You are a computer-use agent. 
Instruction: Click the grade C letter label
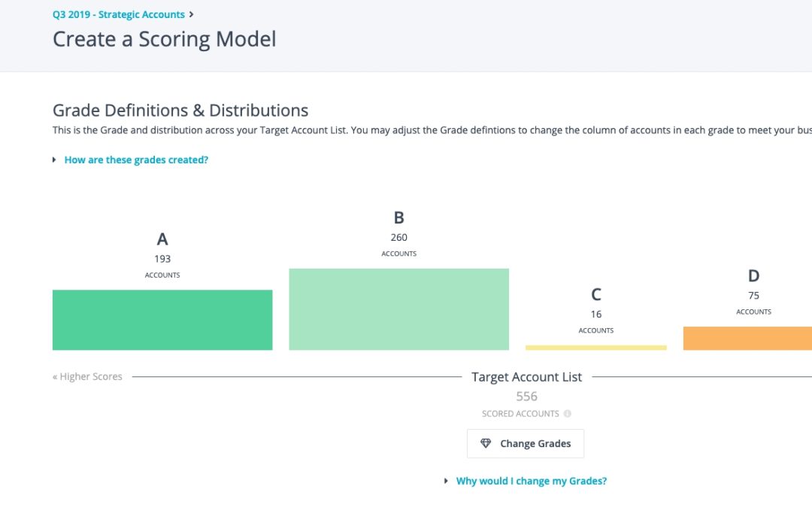click(596, 294)
